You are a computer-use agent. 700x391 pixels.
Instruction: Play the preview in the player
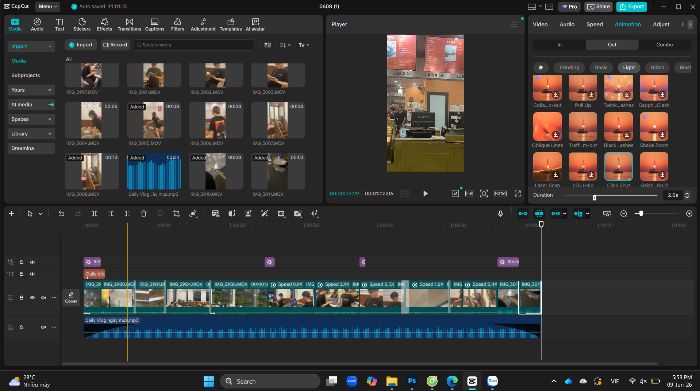pyautogui.click(x=425, y=193)
